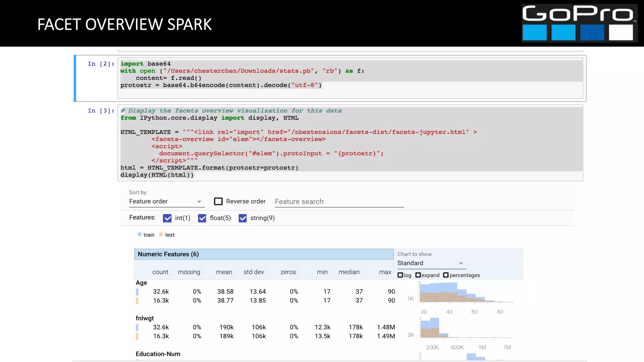Image resolution: width=644 pixels, height=362 pixels.
Task: Click the Age histogram chart
Action: [x=466, y=292]
